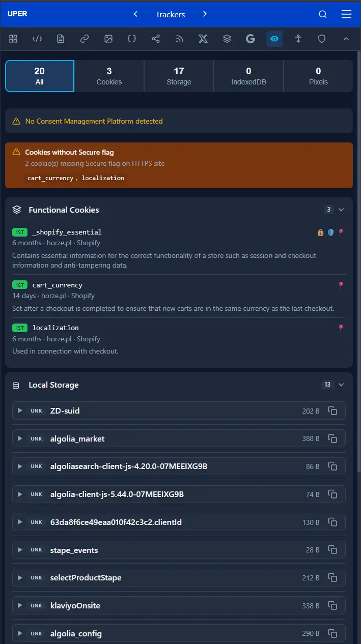This screenshot has height=644, width=361.
Task: Switch to the Pixels tab
Action: click(x=318, y=76)
